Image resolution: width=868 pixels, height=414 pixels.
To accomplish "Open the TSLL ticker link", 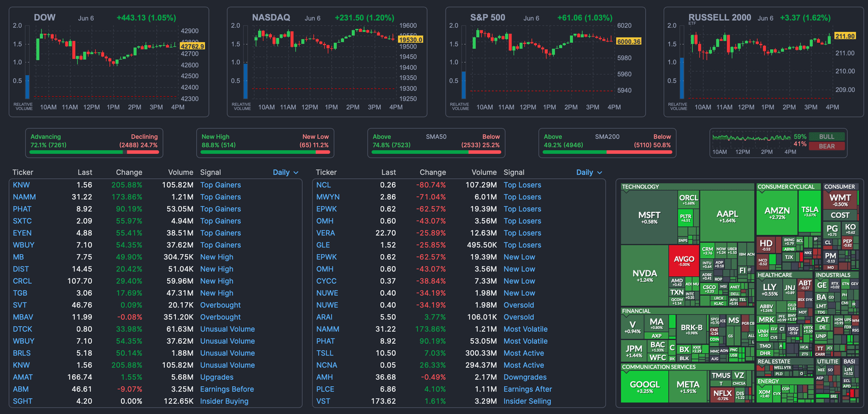I will (x=324, y=353).
